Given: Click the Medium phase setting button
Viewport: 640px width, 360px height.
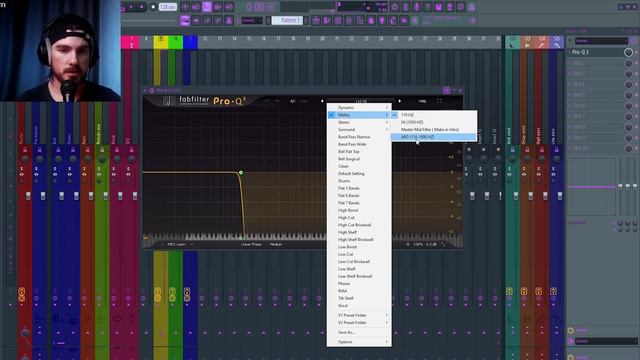Looking at the screenshot, I should pyautogui.click(x=276, y=244).
